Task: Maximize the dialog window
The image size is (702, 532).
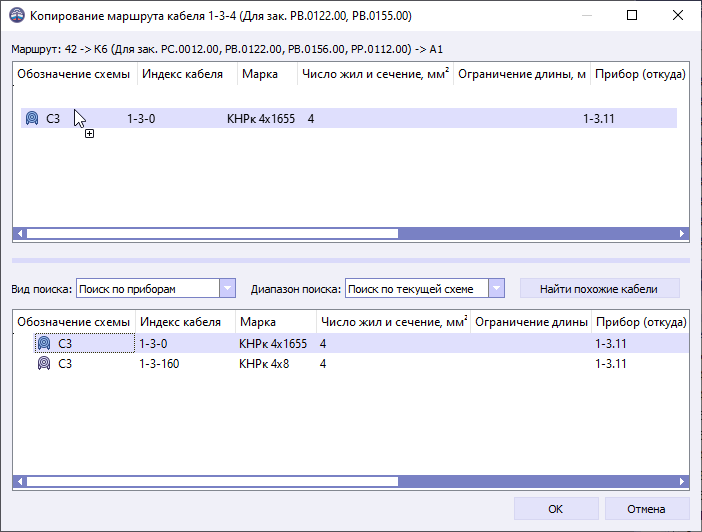Action: [632, 15]
